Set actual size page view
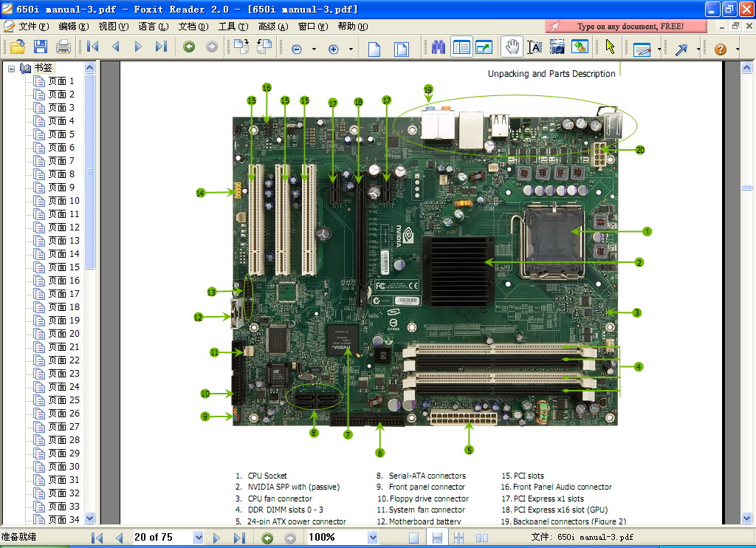 click(374, 49)
